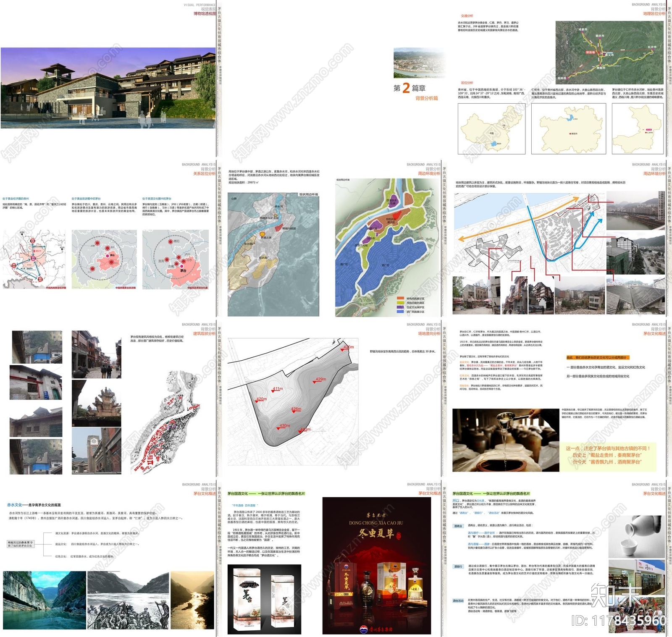Open the black-and-white river crossing photo

pos(128,600)
